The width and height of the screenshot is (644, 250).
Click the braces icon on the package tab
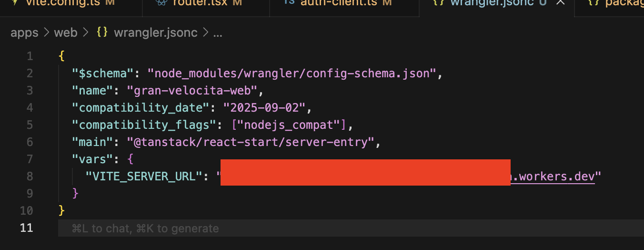click(x=594, y=2)
